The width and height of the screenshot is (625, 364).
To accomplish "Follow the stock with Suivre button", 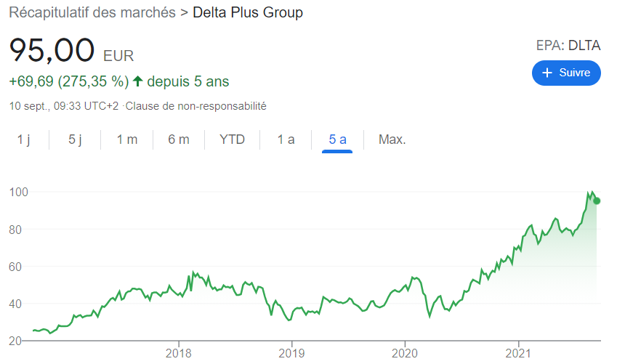I will [x=566, y=73].
